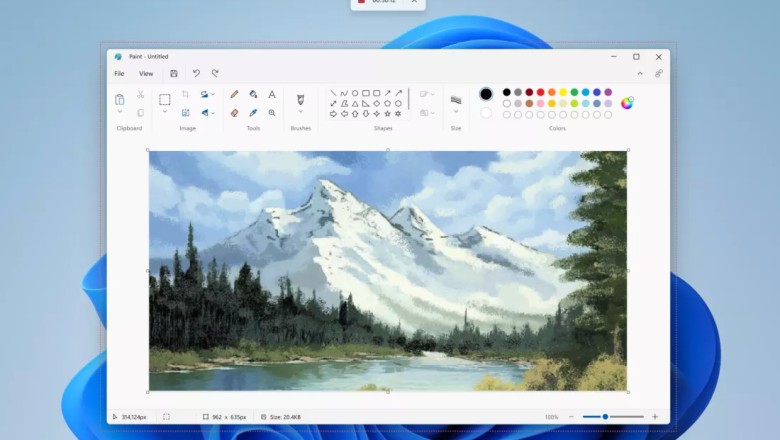
Task: Click the Copy icon
Action: (x=140, y=113)
